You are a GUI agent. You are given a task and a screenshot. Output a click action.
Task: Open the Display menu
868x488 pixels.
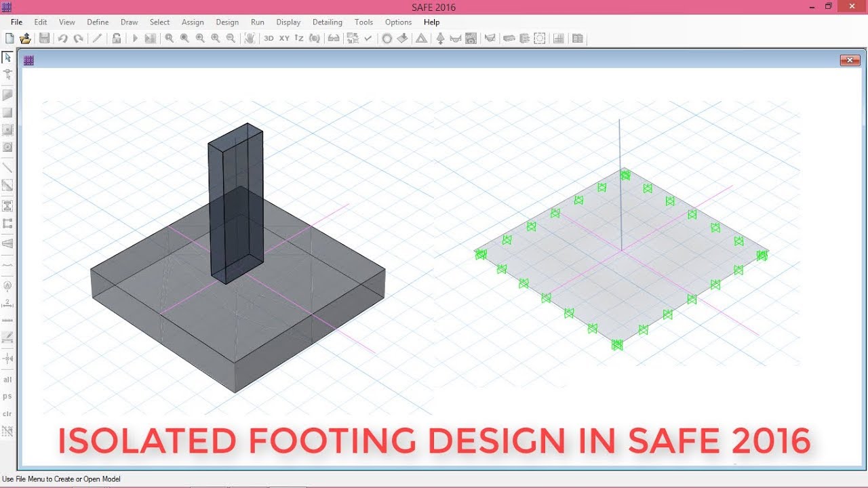coord(288,22)
